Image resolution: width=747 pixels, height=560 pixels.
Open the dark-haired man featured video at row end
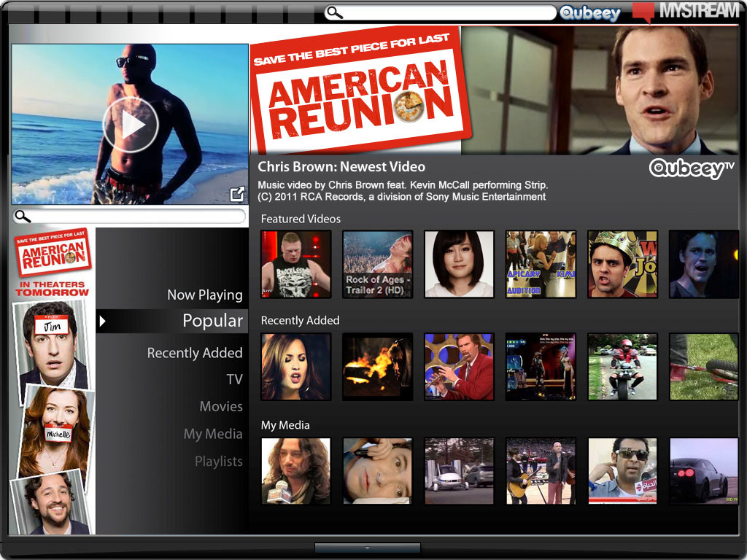click(704, 264)
